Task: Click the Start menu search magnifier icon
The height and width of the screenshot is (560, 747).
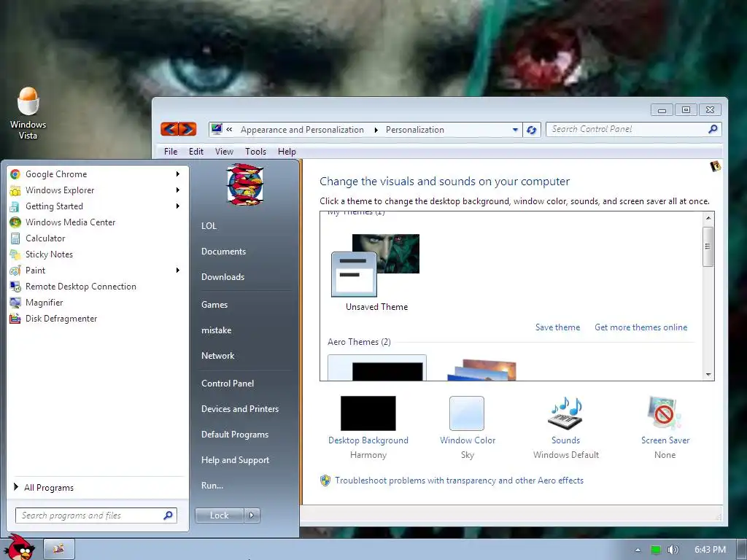Action: click(168, 516)
